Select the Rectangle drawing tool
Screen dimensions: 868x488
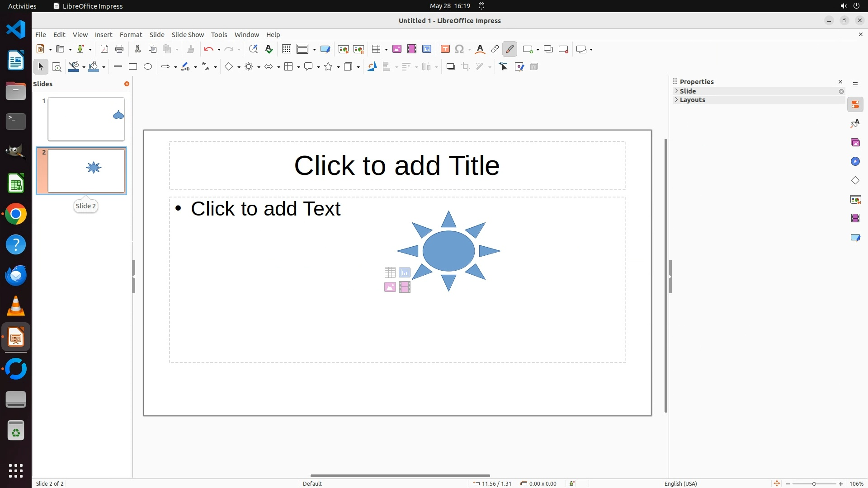pyautogui.click(x=132, y=67)
